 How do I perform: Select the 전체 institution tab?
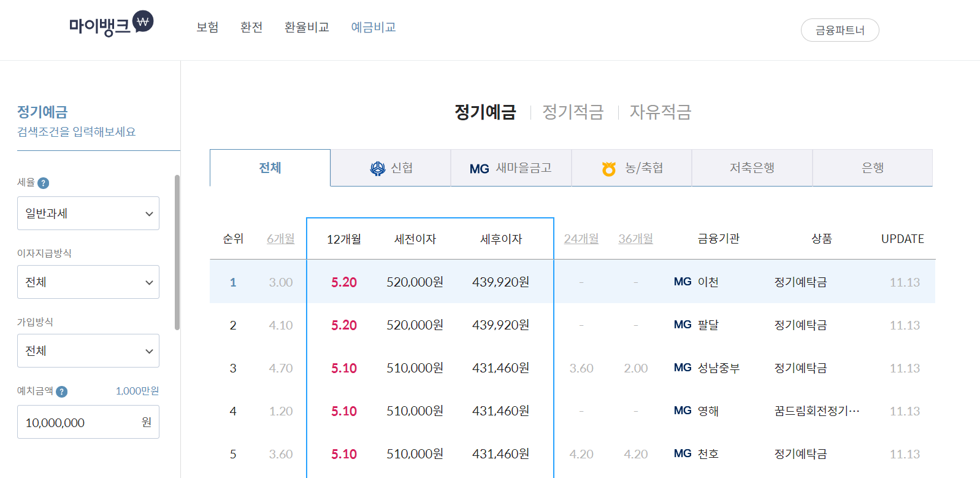coord(270,168)
